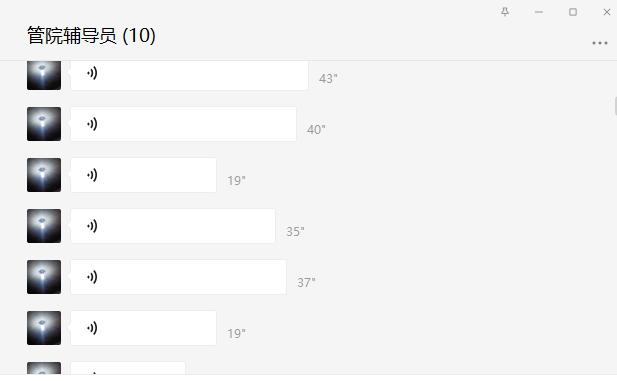The height and width of the screenshot is (381, 617).
Task: Play the 35-second voice message
Action: [173, 226]
